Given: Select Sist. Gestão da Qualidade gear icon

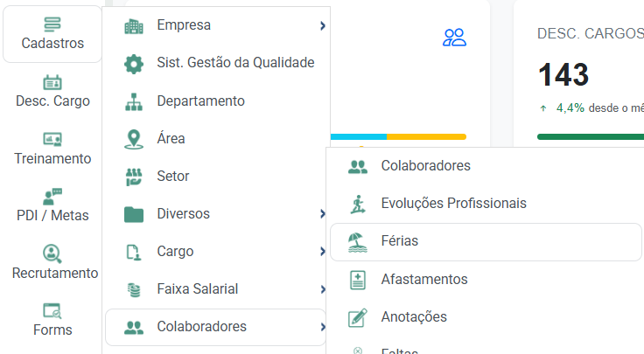Looking at the screenshot, I should pyautogui.click(x=134, y=64).
